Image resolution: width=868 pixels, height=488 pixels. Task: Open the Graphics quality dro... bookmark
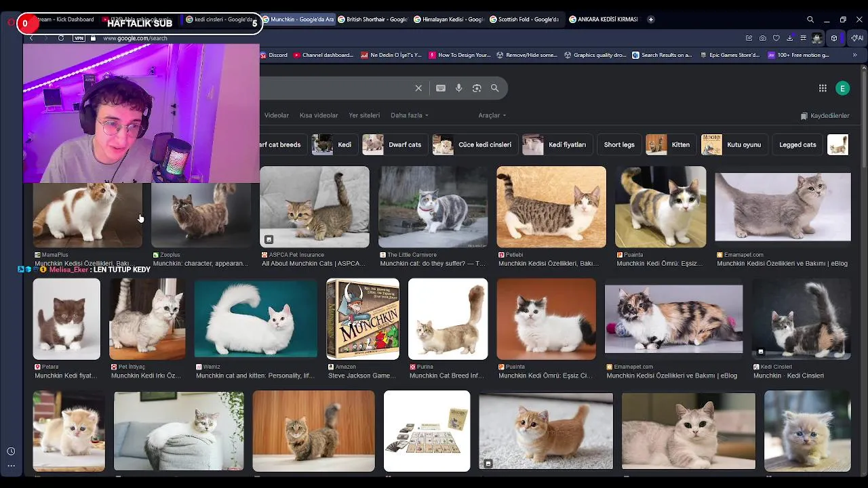[x=595, y=55]
